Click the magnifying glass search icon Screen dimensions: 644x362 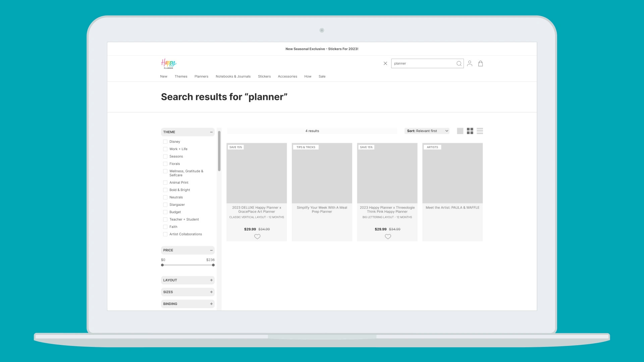[x=459, y=63]
